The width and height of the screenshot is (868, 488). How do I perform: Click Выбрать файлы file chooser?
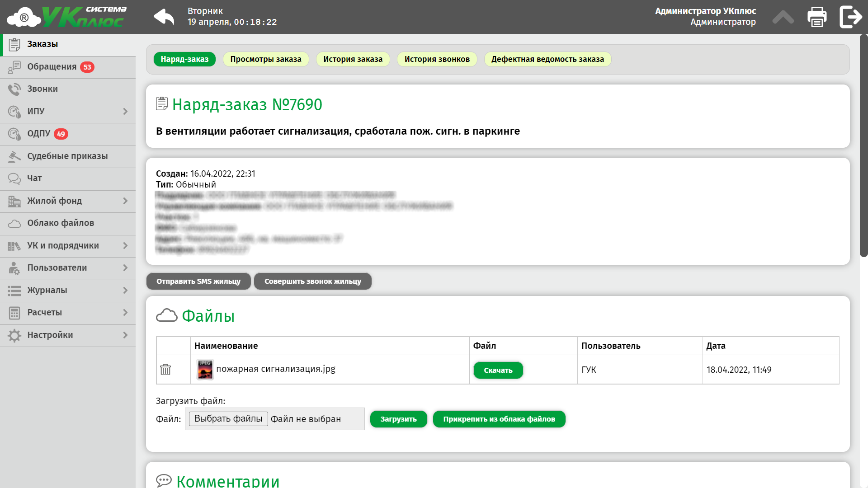(x=228, y=418)
